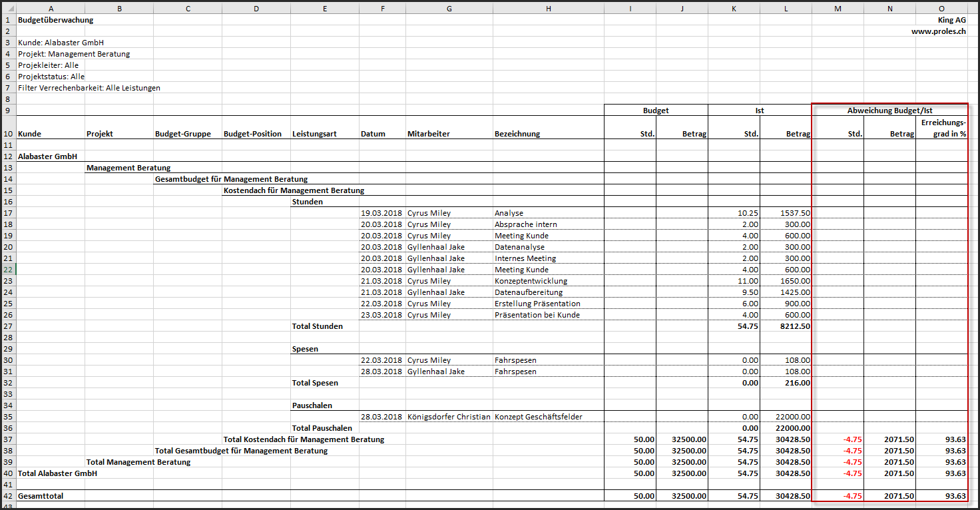Select the 'Projektleiter: Alle' cell

pyautogui.click(x=49, y=65)
